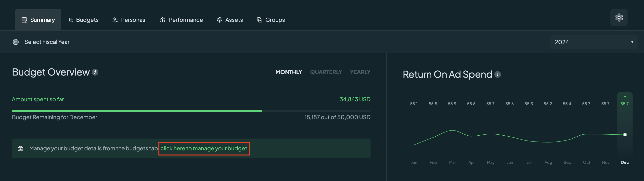Show Budget Overview info tooltip icon
The image size is (644, 181).
(95, 72)
